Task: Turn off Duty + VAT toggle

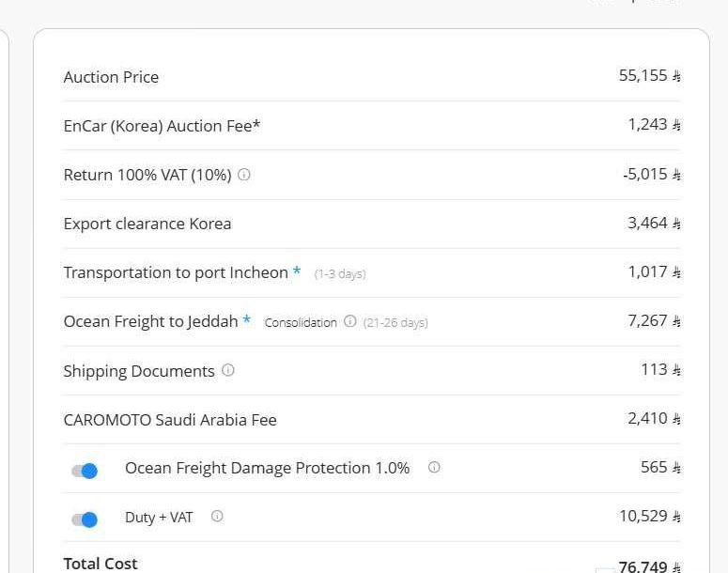Action: pyautogui.click(x=85, y=519)
